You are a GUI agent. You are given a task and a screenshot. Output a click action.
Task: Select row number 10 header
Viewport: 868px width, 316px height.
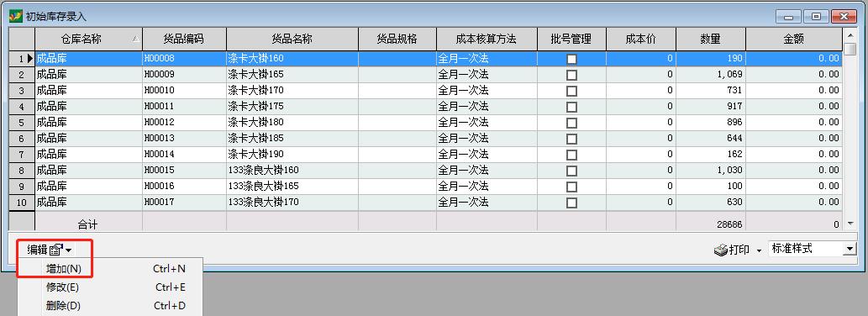click(x=22, y=203)
